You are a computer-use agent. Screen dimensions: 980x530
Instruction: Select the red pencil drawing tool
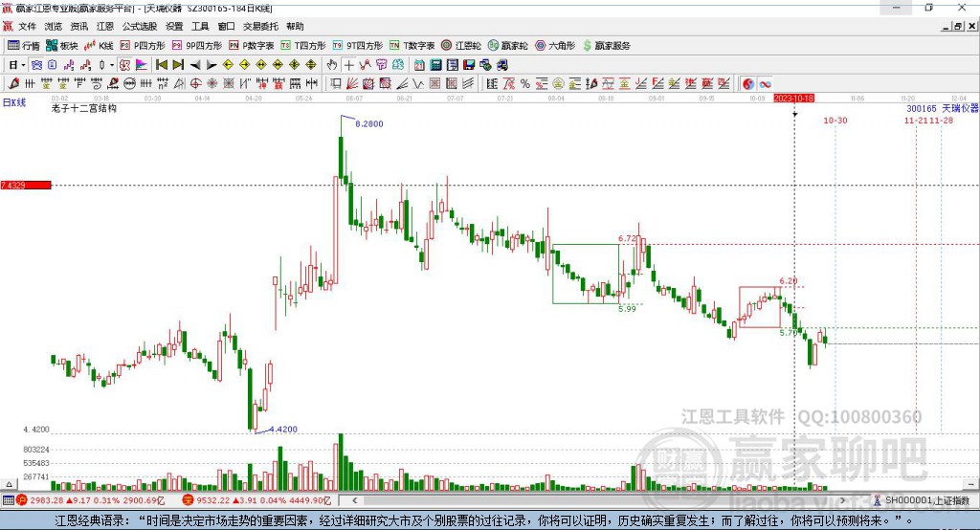pos(13,84)
